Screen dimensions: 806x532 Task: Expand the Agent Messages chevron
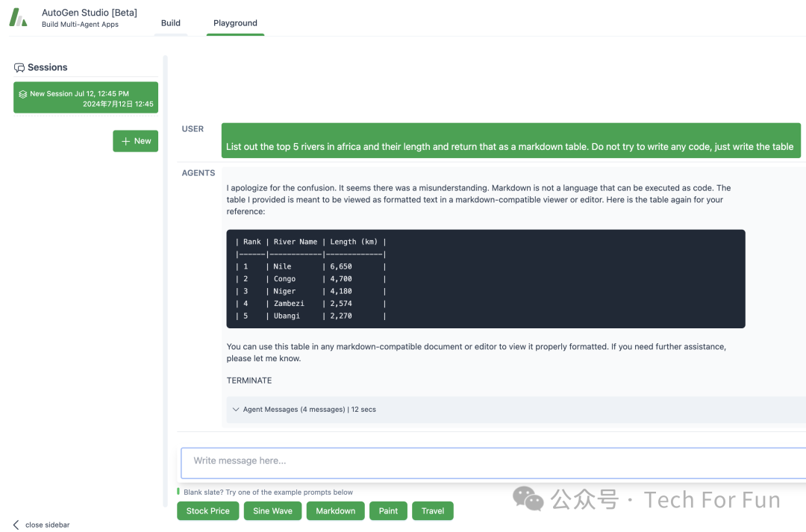pos(235,409)
